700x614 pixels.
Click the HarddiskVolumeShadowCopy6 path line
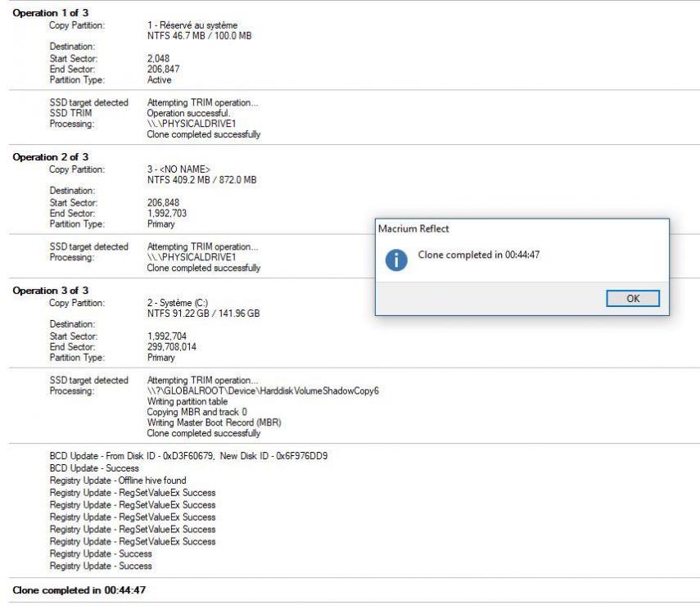263,391
